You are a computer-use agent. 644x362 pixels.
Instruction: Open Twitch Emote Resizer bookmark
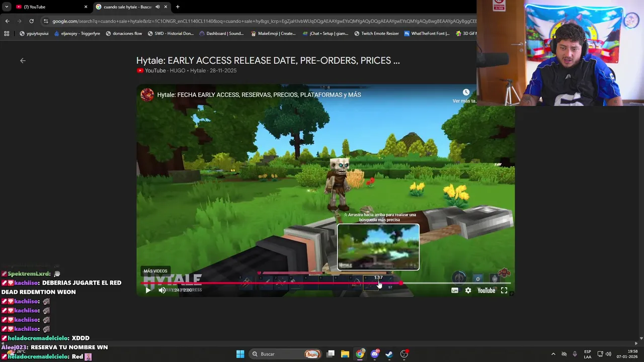tap(376, 34)
